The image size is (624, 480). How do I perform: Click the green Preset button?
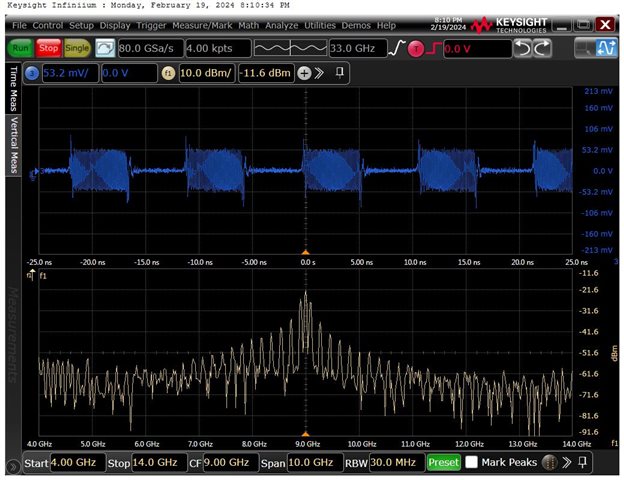443,462
